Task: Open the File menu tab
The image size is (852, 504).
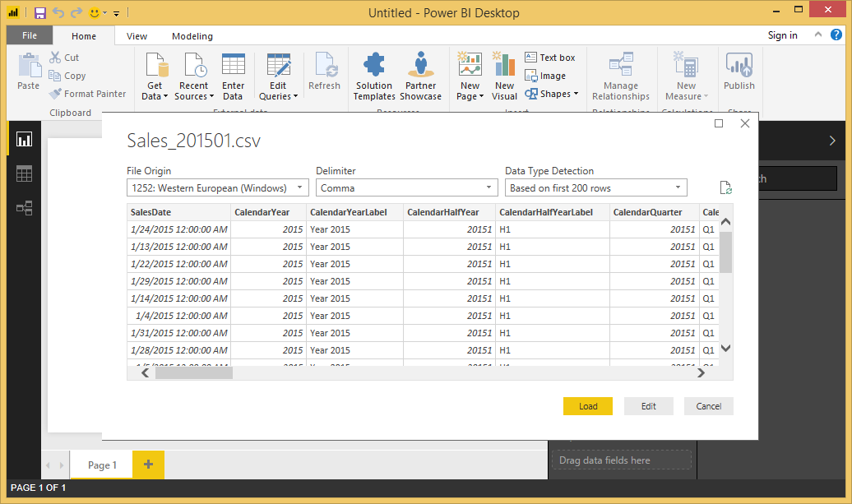Action: coord(30,35)
